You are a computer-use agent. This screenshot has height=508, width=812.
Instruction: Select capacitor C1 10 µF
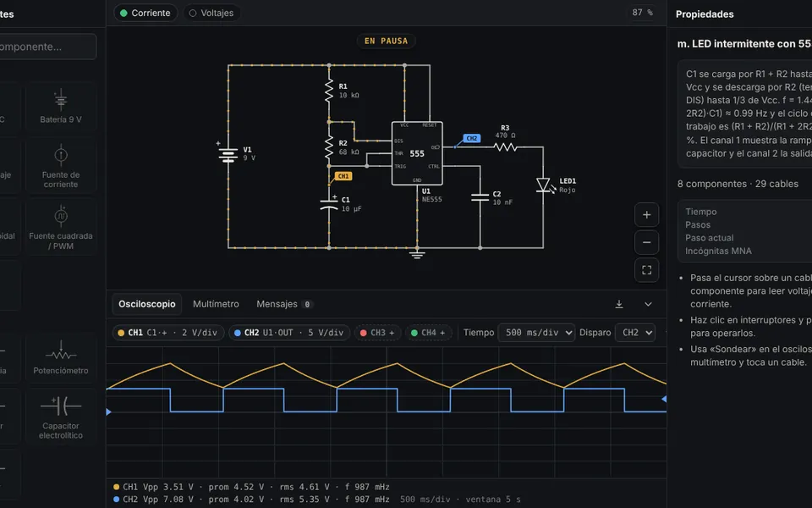tap(329, 204)
